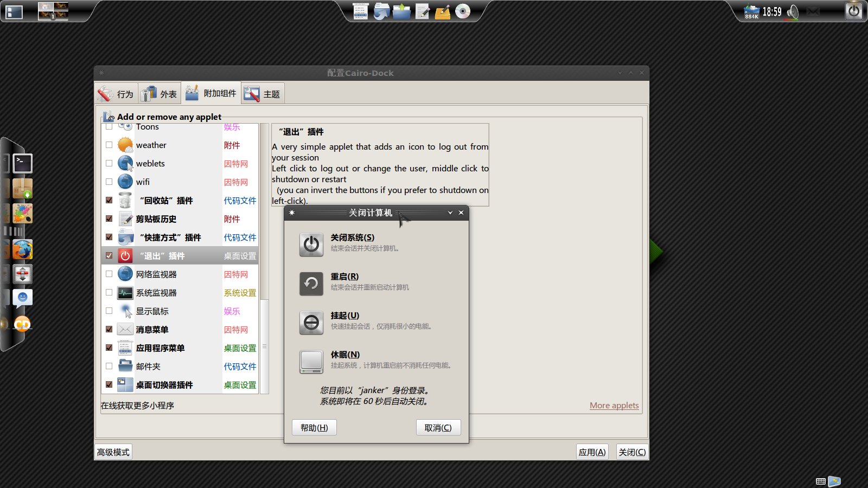
Task: Open the shortcuts folder icon in top dock
Action: click(x=381, y=11)
